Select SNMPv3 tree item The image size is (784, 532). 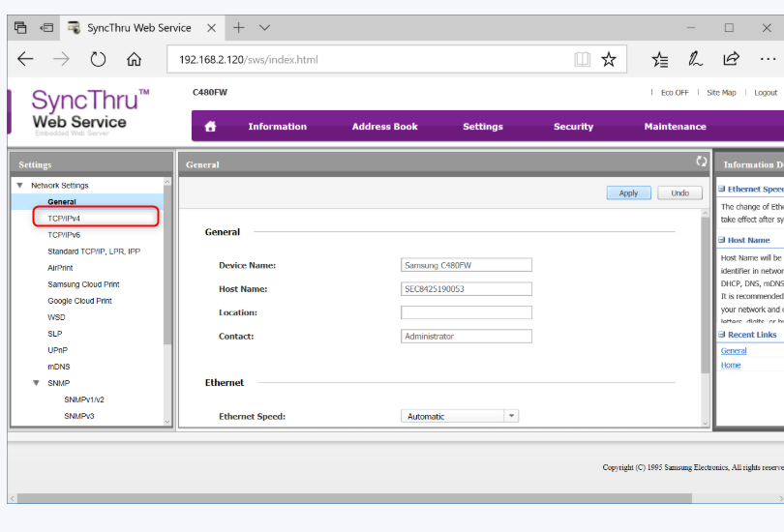point(79,416)
